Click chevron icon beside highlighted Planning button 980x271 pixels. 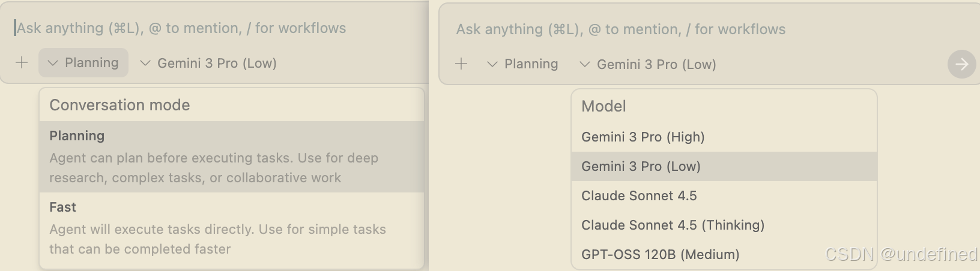click(53, 63)
